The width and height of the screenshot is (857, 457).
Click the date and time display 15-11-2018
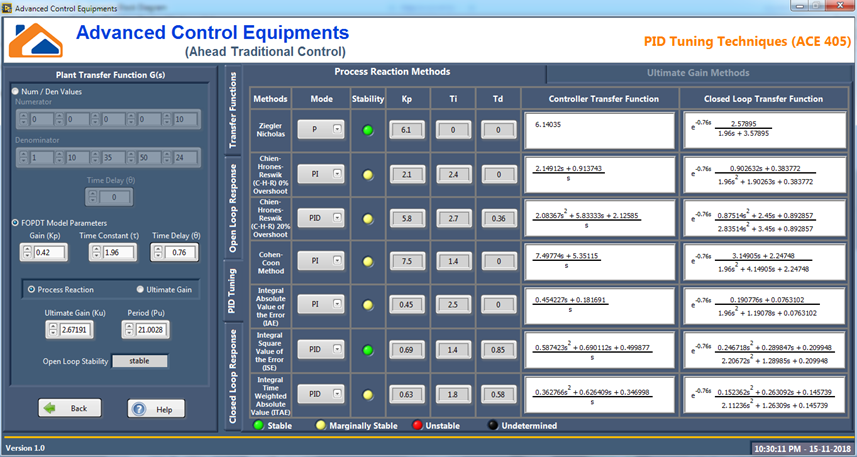(x=801, y=449)
